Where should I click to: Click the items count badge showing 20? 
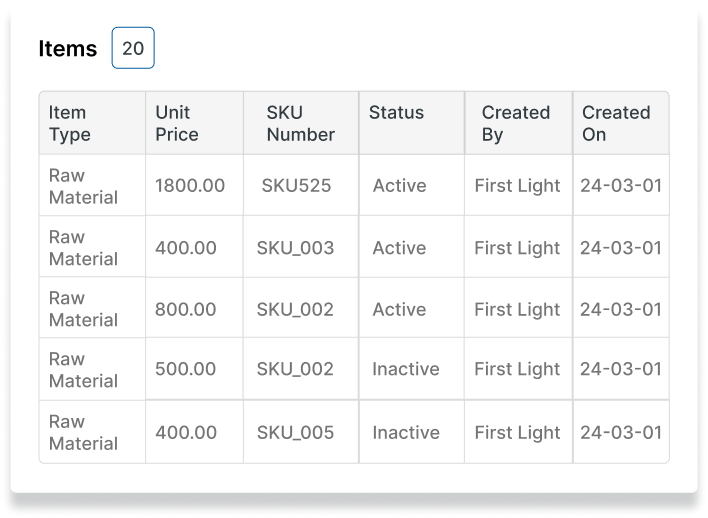point(133,48)
